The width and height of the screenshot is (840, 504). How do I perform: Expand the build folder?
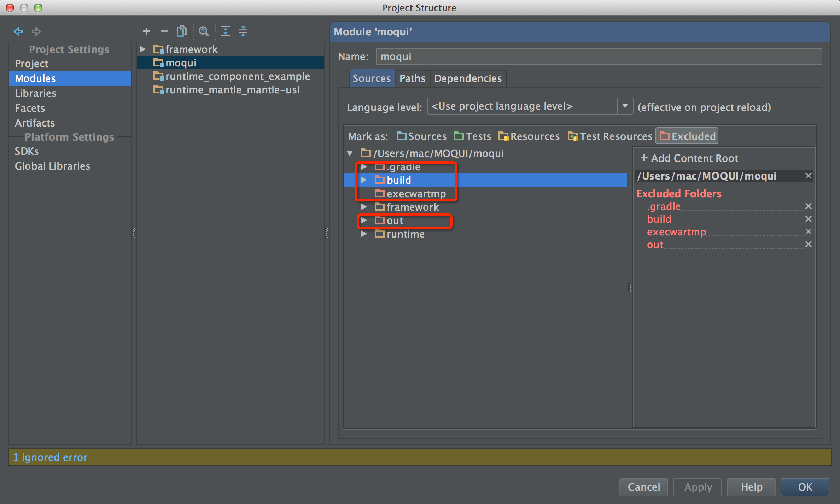click(364, 180)
